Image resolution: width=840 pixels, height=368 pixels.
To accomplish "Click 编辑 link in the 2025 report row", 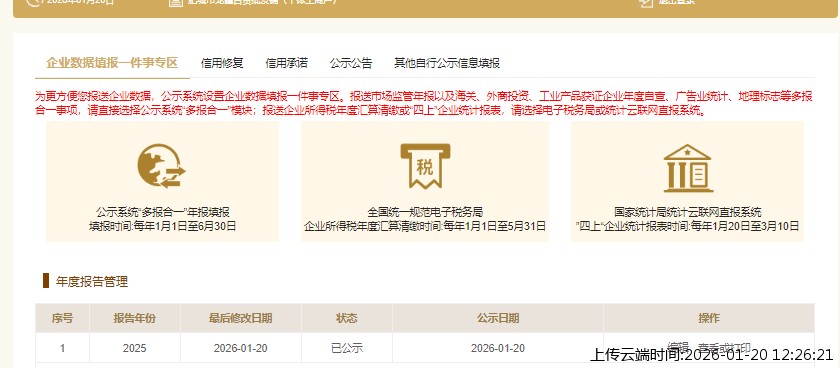I will pyautogui.click(x=677, y=347).
